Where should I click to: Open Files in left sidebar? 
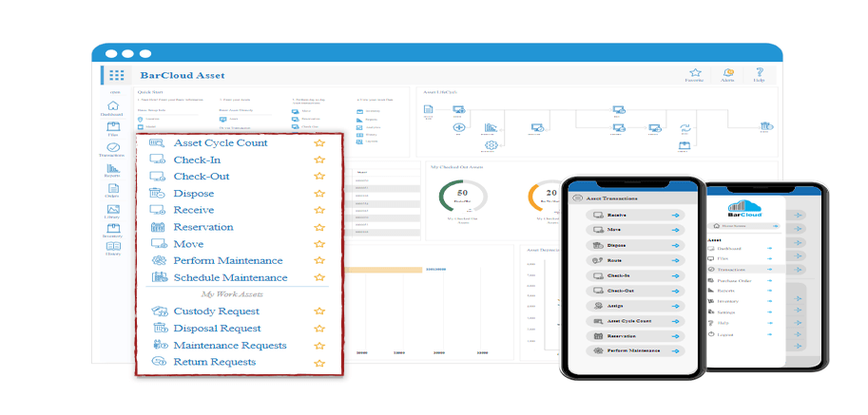click(x=113, y=129)
